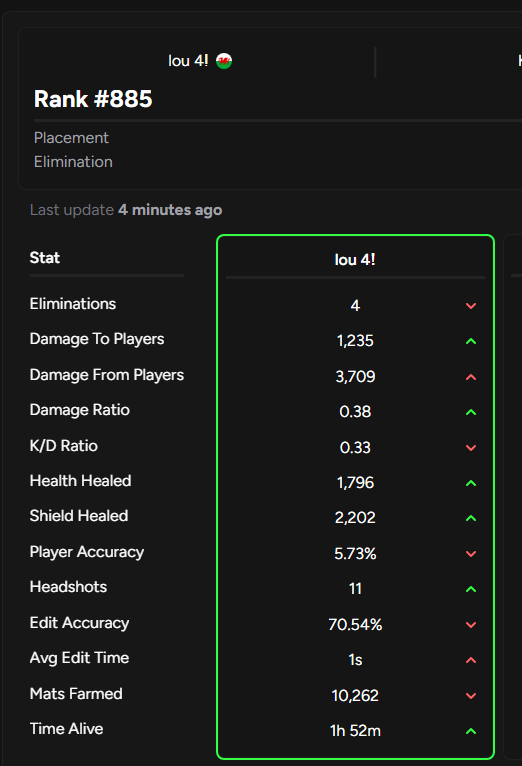Click the red up arrow for Avg Edit Time

pyautogui.click(x=471, y=660)
